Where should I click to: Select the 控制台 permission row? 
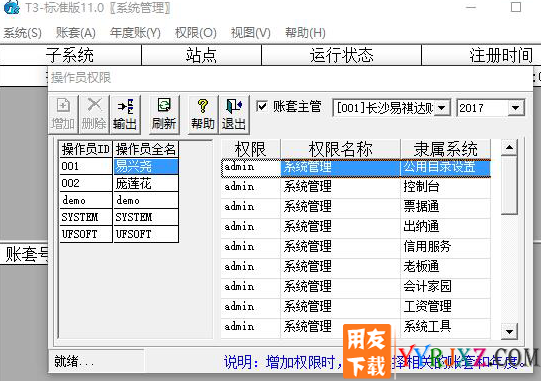[356, 187]
